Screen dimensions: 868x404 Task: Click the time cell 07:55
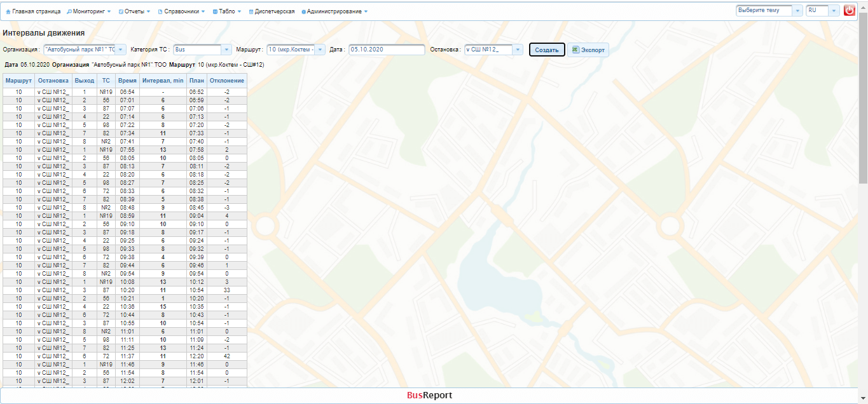click(127, 150)
